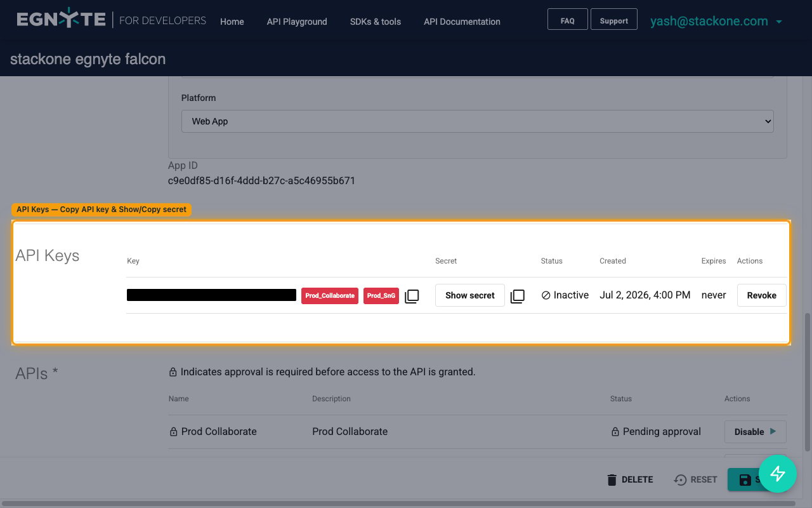The image size is (812, 508).
Task: Click the created date Jul 2, 2026, 4:00 PM
Action: pos(645,295)
